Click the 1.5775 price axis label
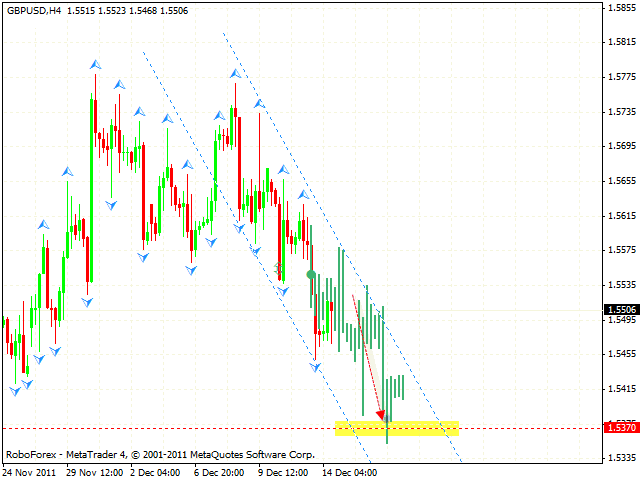 point(622,77)
